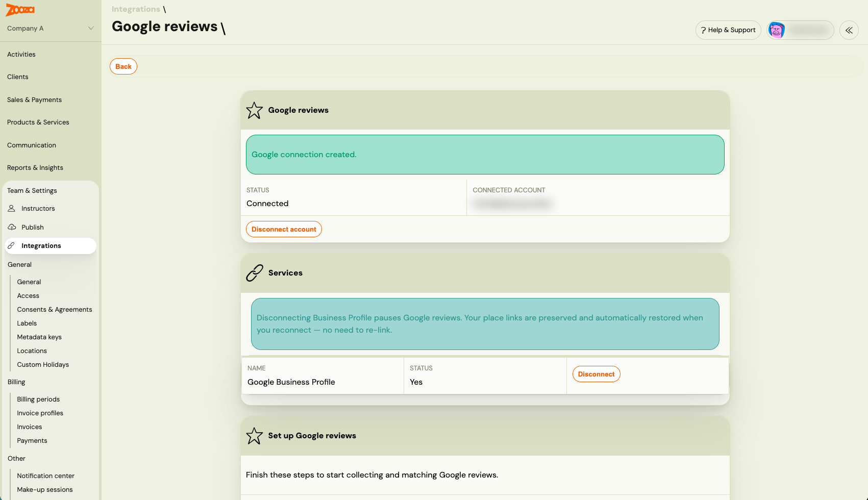This screenshot has width=868, height=500.
Task: Open Notification center
Action: point(46,476)
